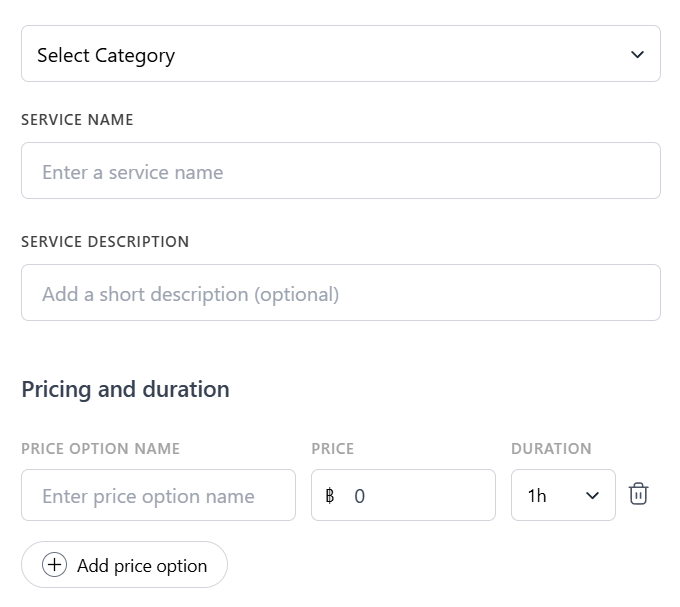Open the 1h duration dropdown
This screenshot has height=607, width=680.
tap(562, 496)
